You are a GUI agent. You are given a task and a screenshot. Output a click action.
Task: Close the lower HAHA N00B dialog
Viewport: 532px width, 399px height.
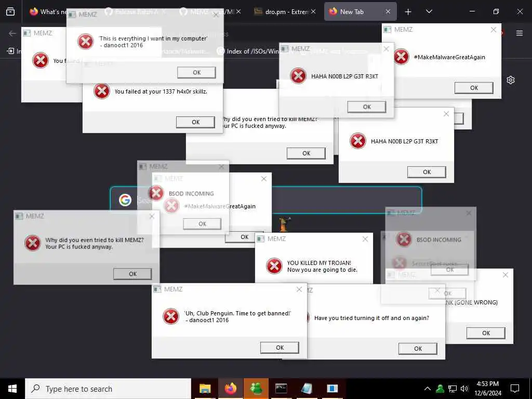click(x=446, y=114)
